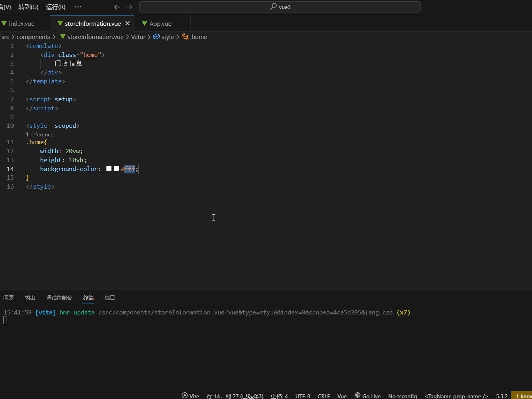Go forward with the right arrow

click(x=129, y=7)
